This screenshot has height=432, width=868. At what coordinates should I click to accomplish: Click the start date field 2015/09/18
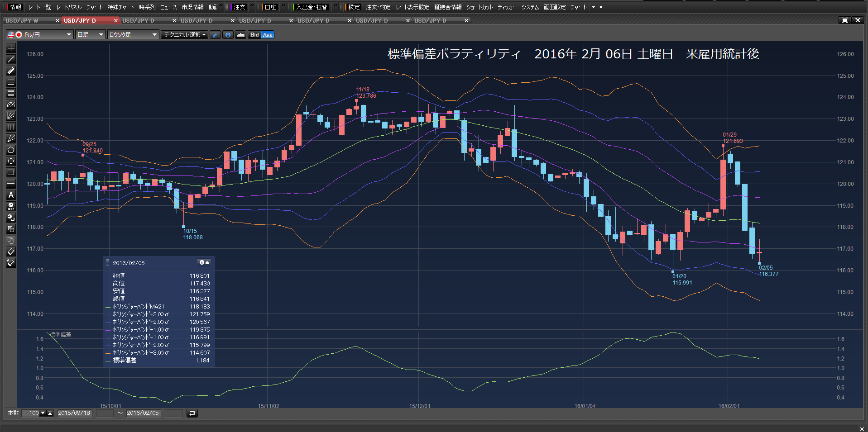(x=74, y=413)
